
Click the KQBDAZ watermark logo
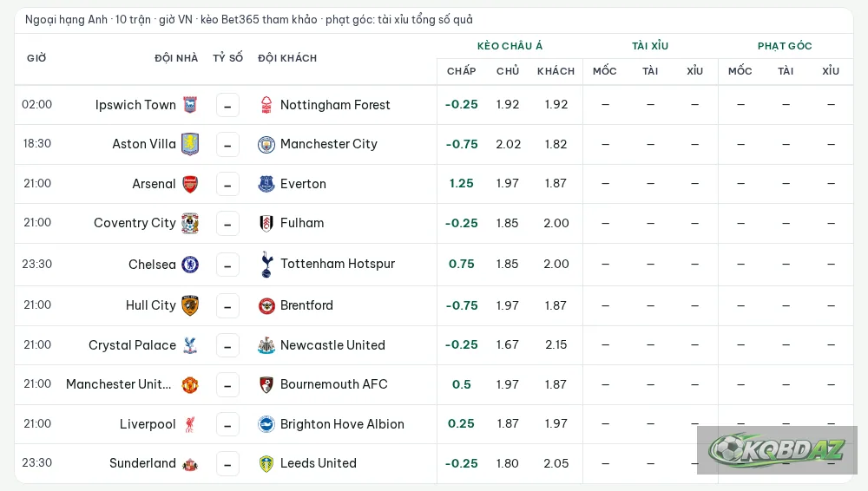point(777,450)
